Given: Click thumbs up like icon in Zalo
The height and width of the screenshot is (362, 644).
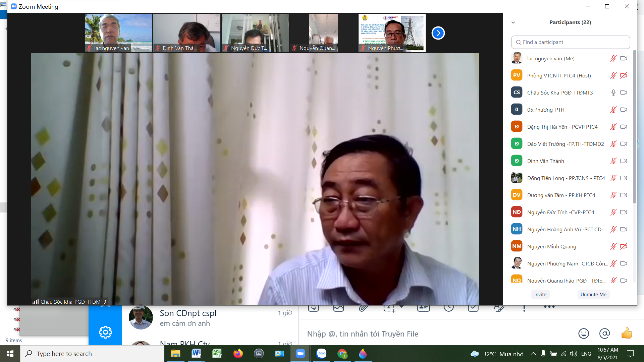Looking at the screenshot, I should tap(626, 334).
